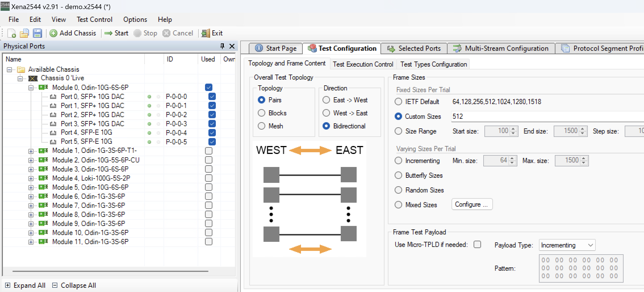
Task: Open the Options menu
Action: pos(135,19)
